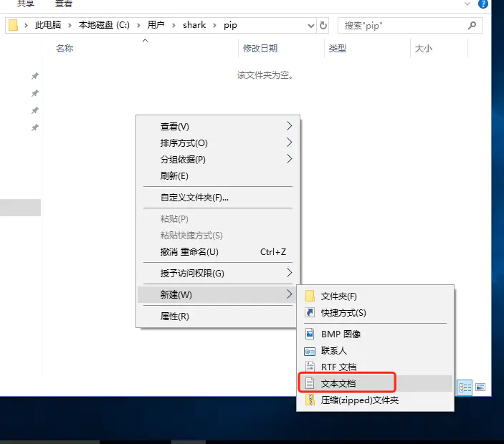
Task: Open the 分组依据(P) submenu
Action: 218,159
